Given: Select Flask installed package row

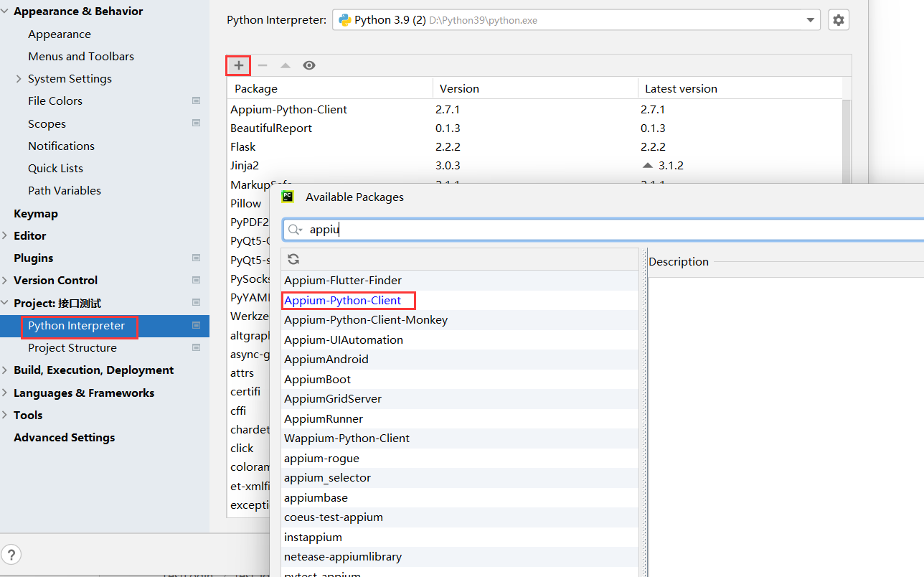Looking at the screenshot, I should click(x=534, y=146).
